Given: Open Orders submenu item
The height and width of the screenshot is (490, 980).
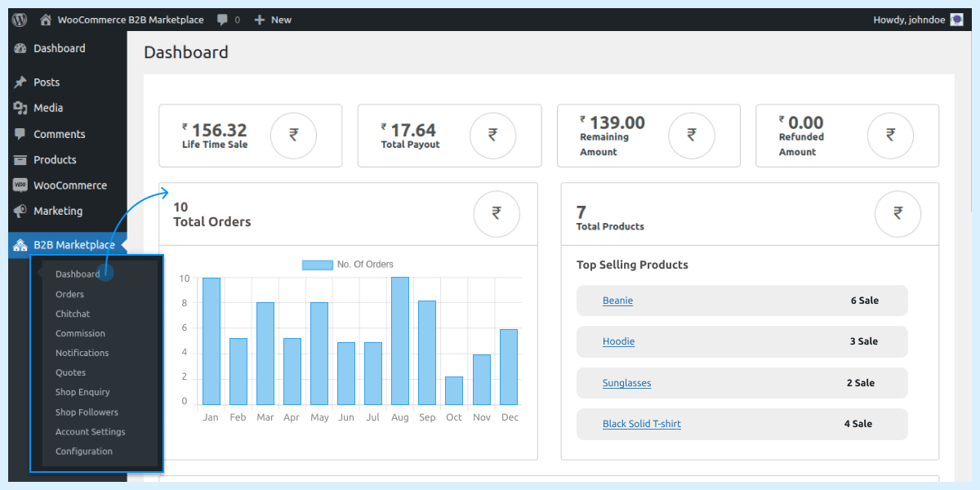Looking at the screenshot, I should 69,294.
